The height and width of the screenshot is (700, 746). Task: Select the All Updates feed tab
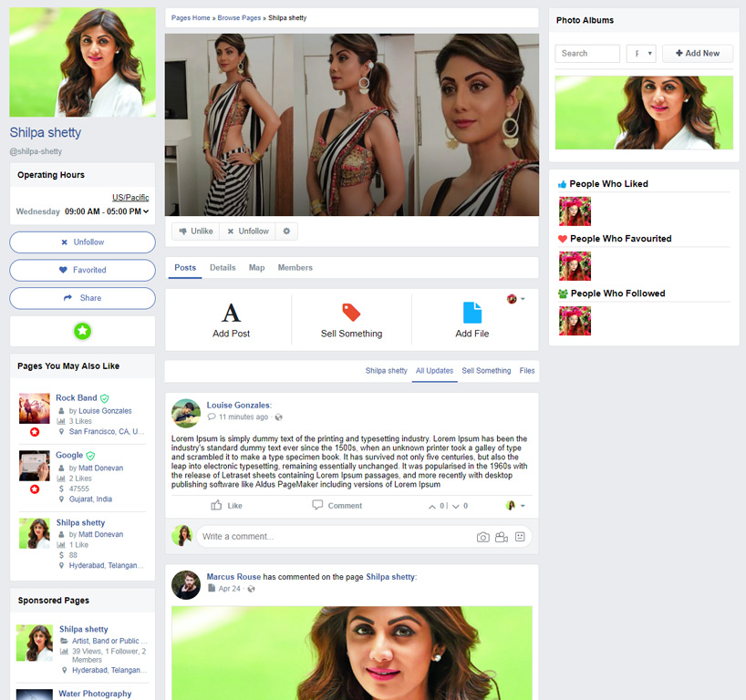click(434, 371)
